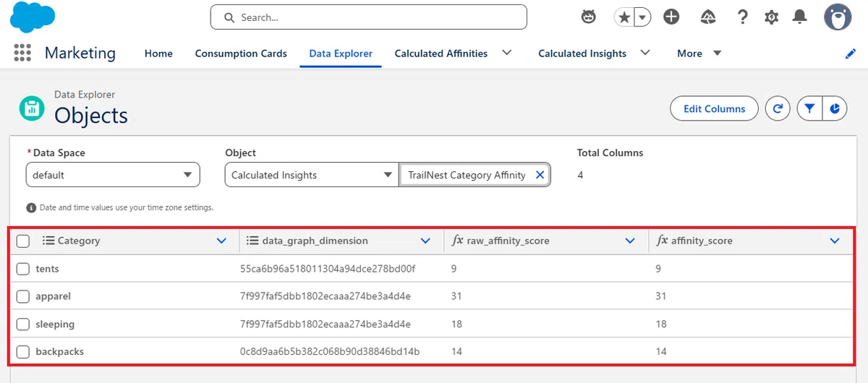Click dimension value 55ca6b96a518011304a94dce278bd00f
Viewport: 868px width, 383px height.
coord(328,269)
